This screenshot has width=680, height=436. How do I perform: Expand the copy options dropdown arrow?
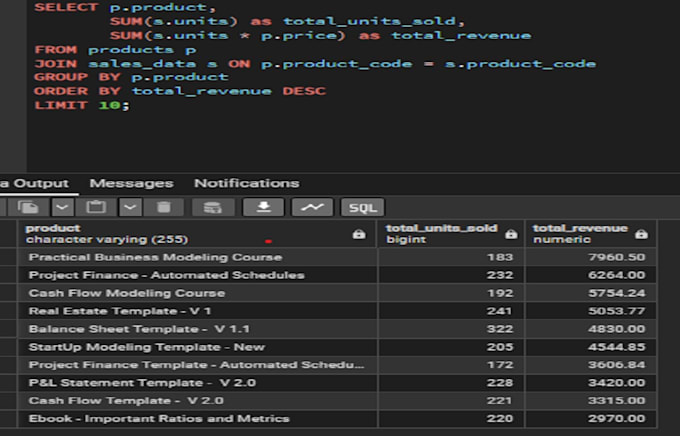pos(62,207)
